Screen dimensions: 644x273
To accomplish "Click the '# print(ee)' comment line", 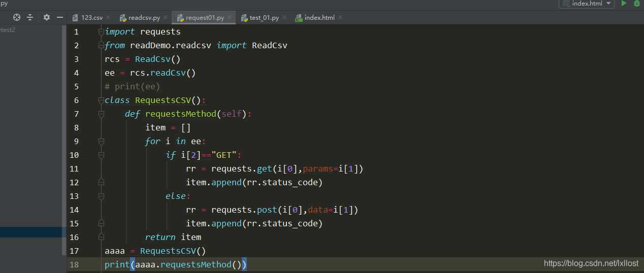I will click(x=133, y=87).
